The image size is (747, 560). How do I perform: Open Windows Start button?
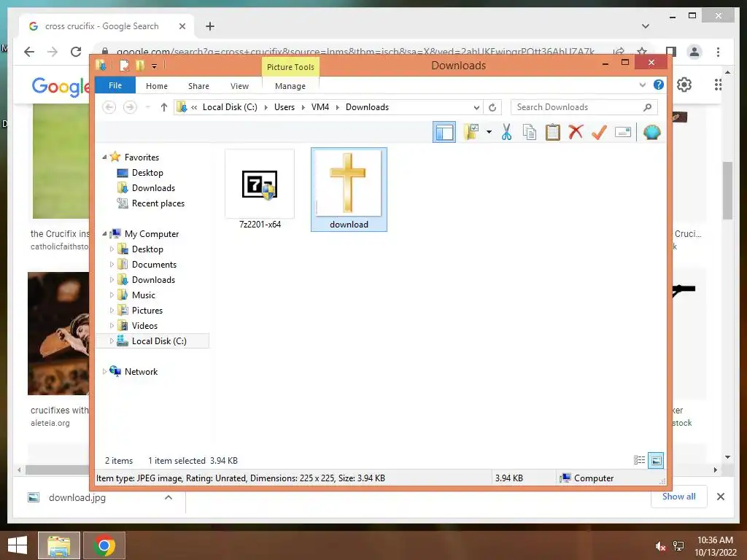18,545
